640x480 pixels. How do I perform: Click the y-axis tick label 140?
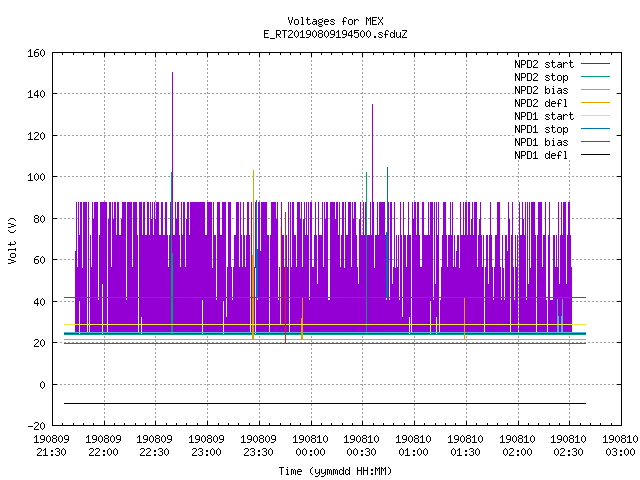[x=36, y=94]
